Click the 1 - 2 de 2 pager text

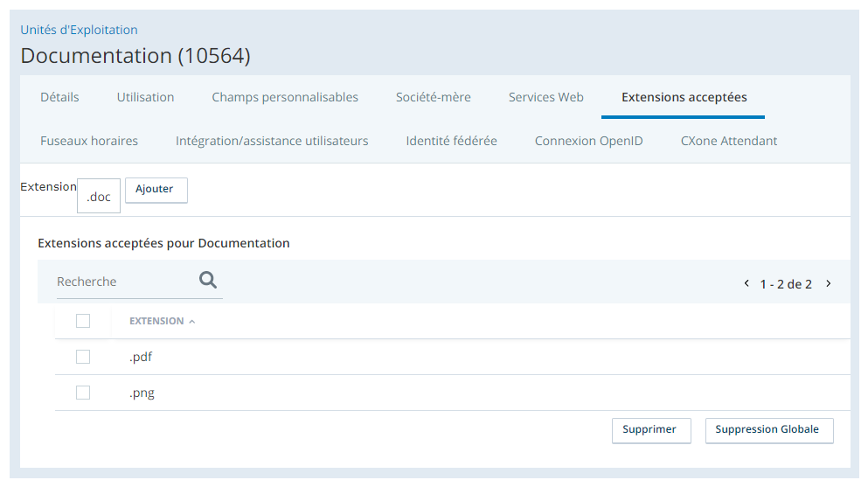click(x=786, y=284)
